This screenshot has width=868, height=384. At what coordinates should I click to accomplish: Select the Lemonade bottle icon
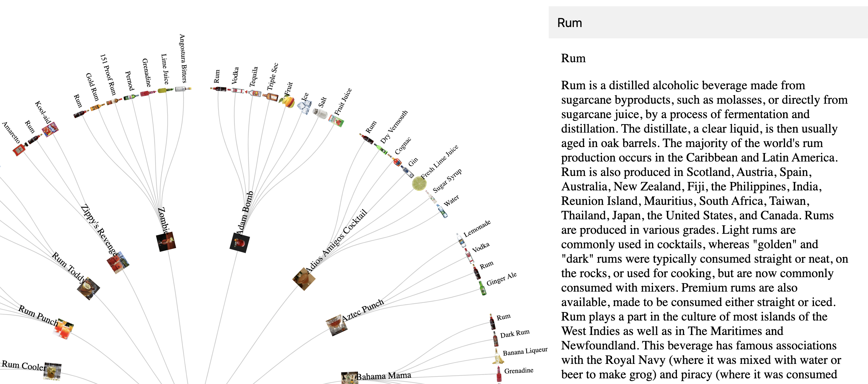tap(461, 240)
